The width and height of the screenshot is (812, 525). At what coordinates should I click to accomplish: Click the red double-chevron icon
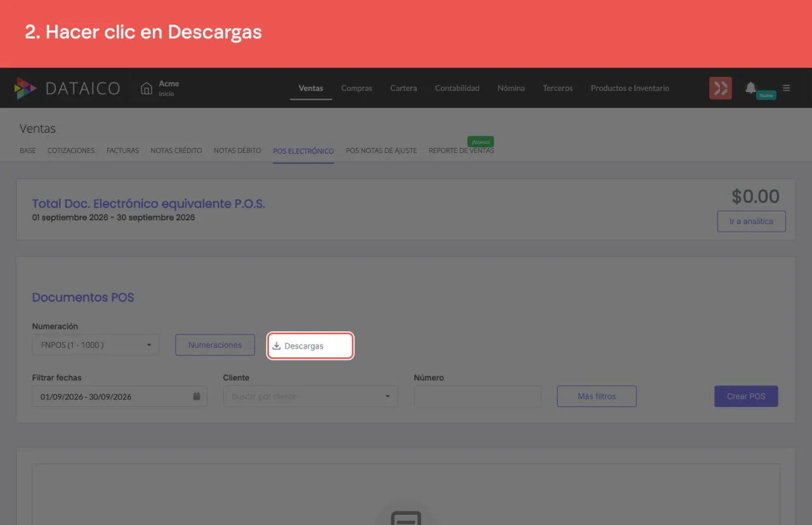(721, 88)
